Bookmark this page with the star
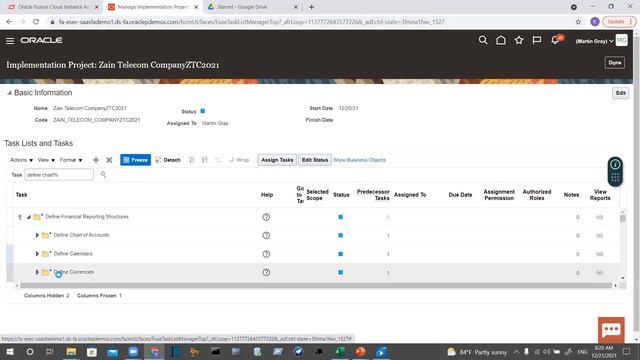Viewport: 640px width, 360px height. (x=578, y=22)
